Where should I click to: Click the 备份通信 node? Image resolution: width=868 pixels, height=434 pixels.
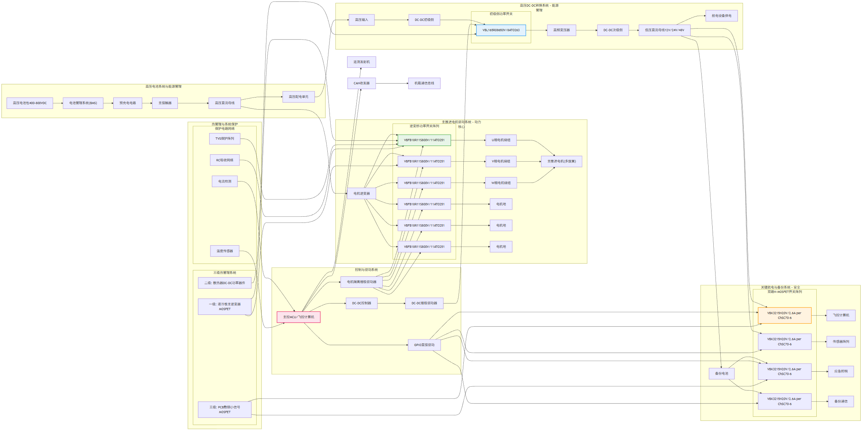click(x=841, y=401)
